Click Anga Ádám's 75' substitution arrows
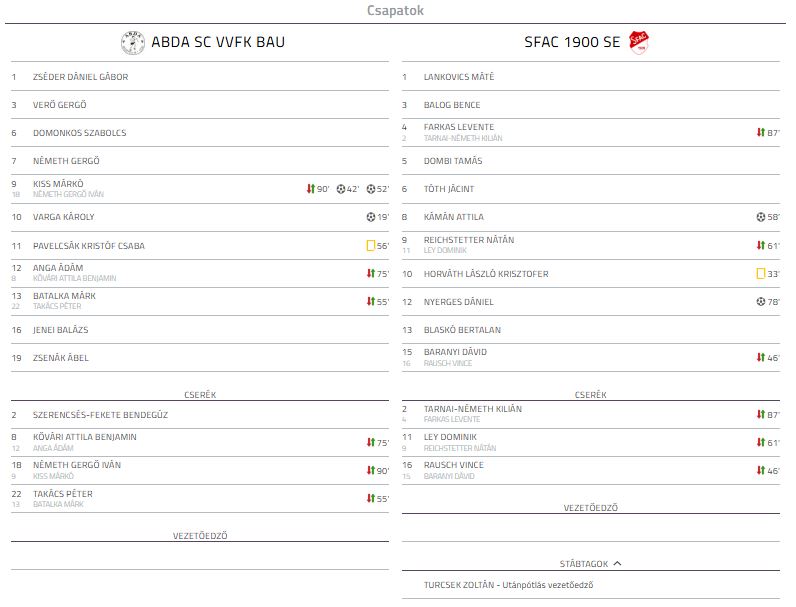Image resolution: width=796 pixels, height=607 pixels. [371, 273]
